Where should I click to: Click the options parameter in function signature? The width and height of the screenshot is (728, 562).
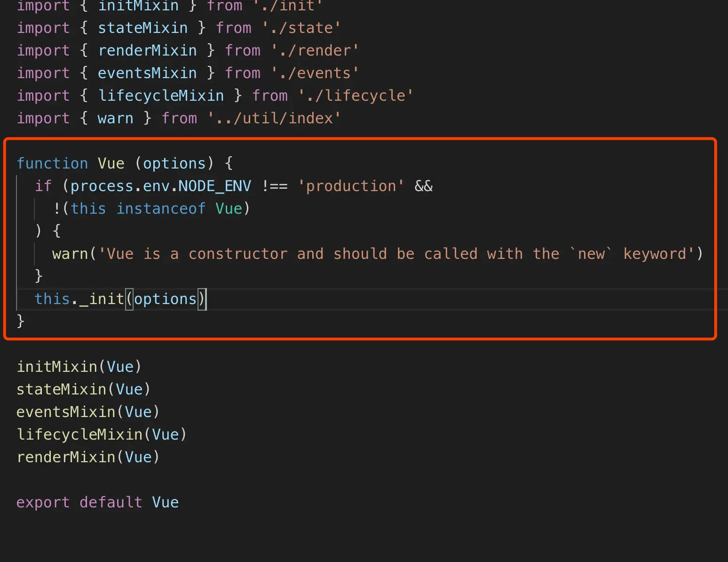coord(174,163)
